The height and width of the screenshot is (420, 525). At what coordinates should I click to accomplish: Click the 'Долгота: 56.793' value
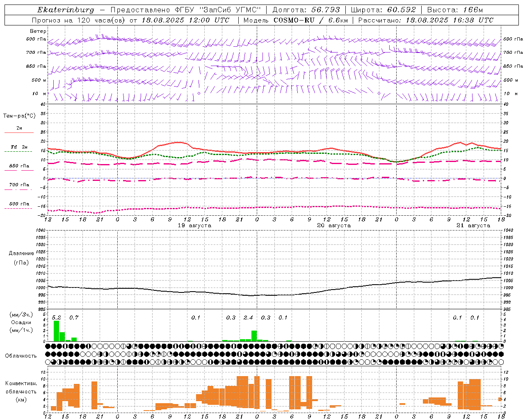coord(306,10)
